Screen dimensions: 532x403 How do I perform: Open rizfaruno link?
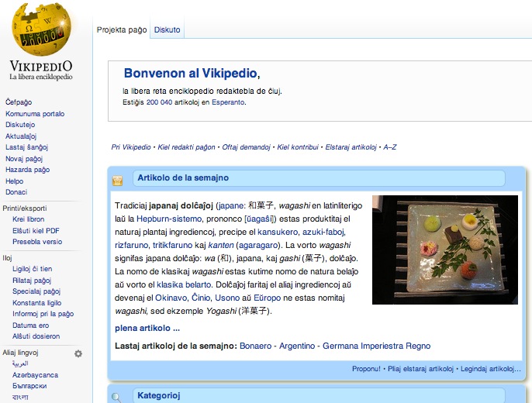pyautogui.click(x=131, y=245)
